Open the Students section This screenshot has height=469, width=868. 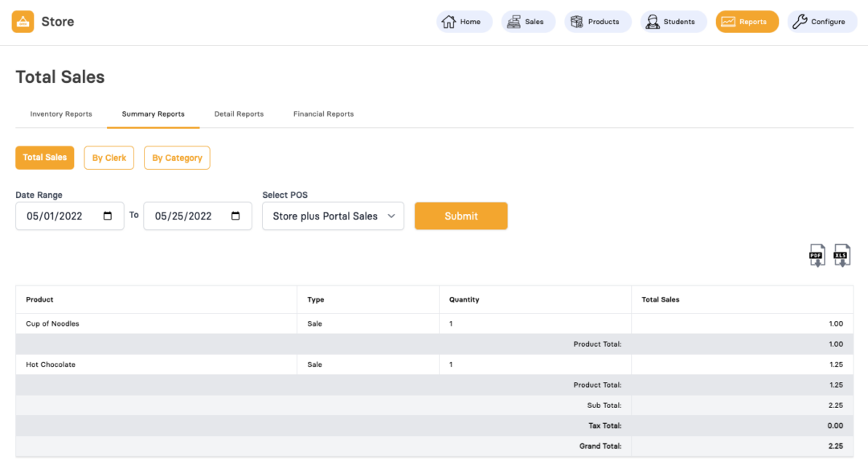(x=674, y=22)
